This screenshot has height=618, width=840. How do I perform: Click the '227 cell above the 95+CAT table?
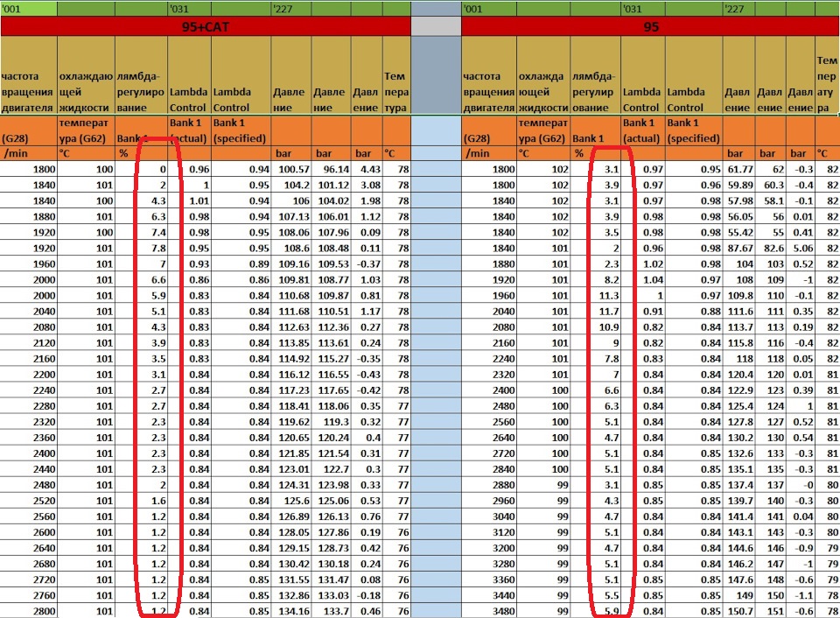pyautogui.click(x=290, y=9)
